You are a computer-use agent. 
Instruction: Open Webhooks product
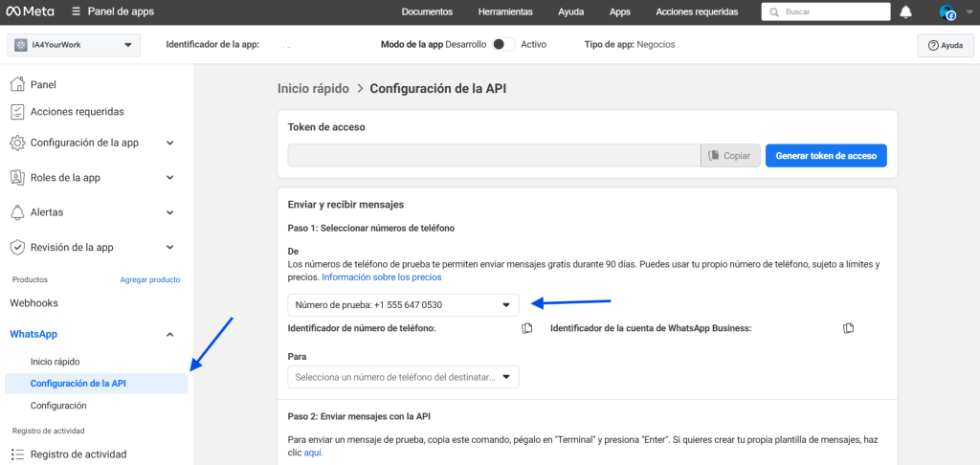pos(33,303)
